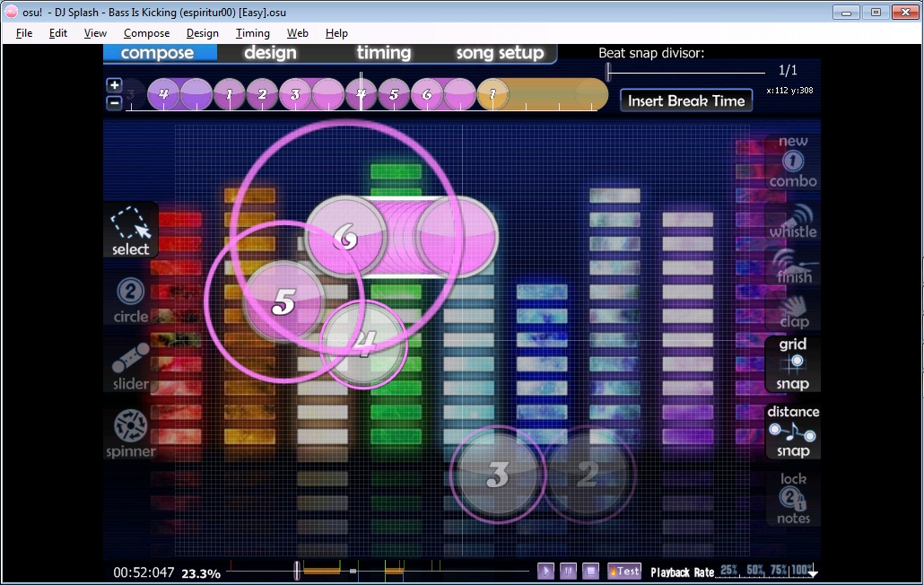Pick the circle placement tool
Image resolution: width=924 pixels, height=585 pixels.
tap(131, 300)
